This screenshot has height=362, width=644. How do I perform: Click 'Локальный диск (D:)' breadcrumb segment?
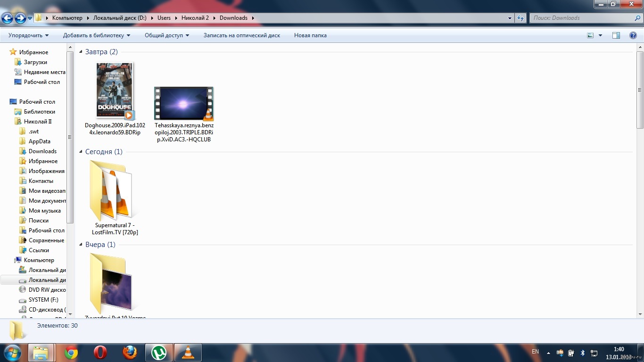tap(120, 18)
